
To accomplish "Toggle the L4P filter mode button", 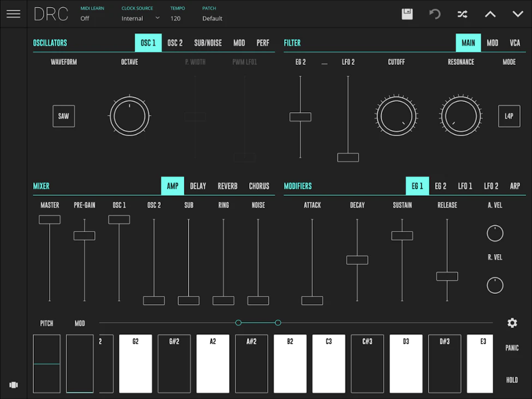I will (x=509, y=116).
